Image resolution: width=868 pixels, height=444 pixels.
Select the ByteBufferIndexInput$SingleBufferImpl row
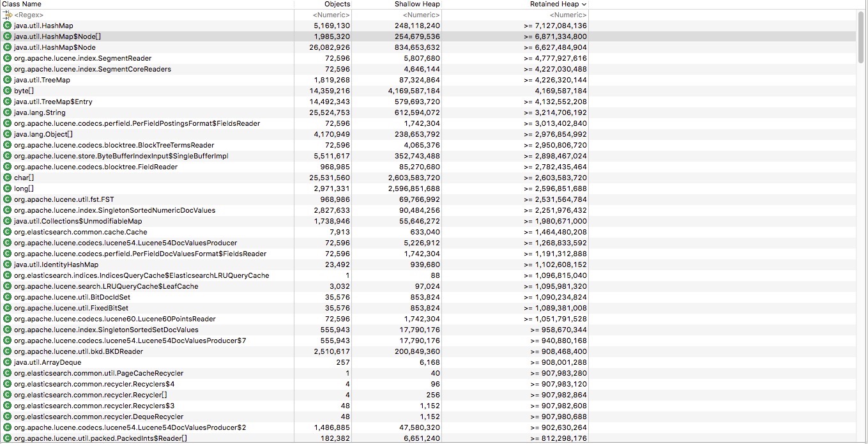[428, 156]
